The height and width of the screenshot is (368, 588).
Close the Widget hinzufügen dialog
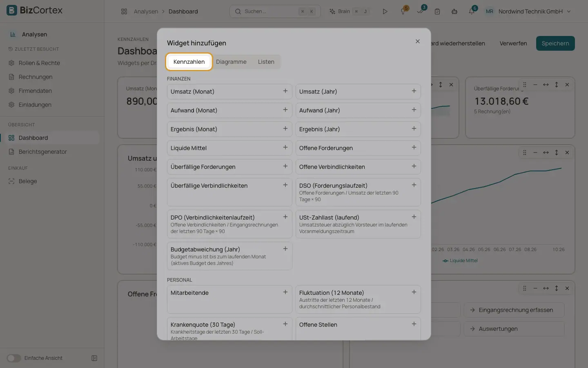pyautogui.click(x=418, y=41)
